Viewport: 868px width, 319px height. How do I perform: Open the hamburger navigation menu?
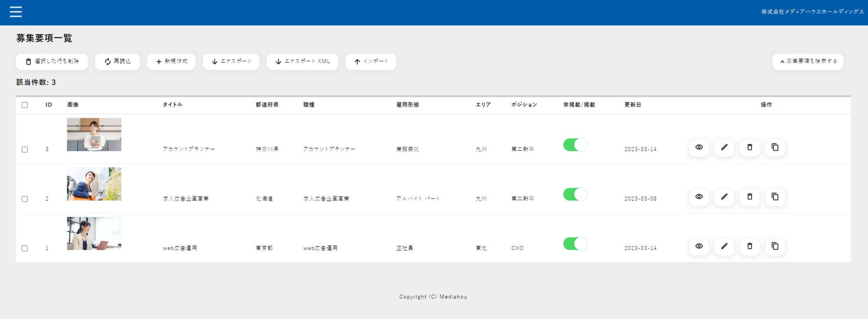16,12
